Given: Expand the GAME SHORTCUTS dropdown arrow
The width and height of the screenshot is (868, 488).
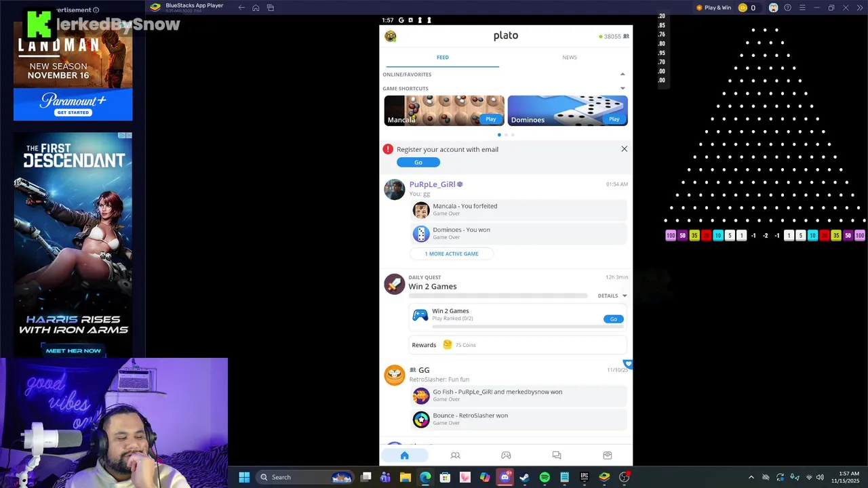Looking at the screenshot, I should pos(623,89).
